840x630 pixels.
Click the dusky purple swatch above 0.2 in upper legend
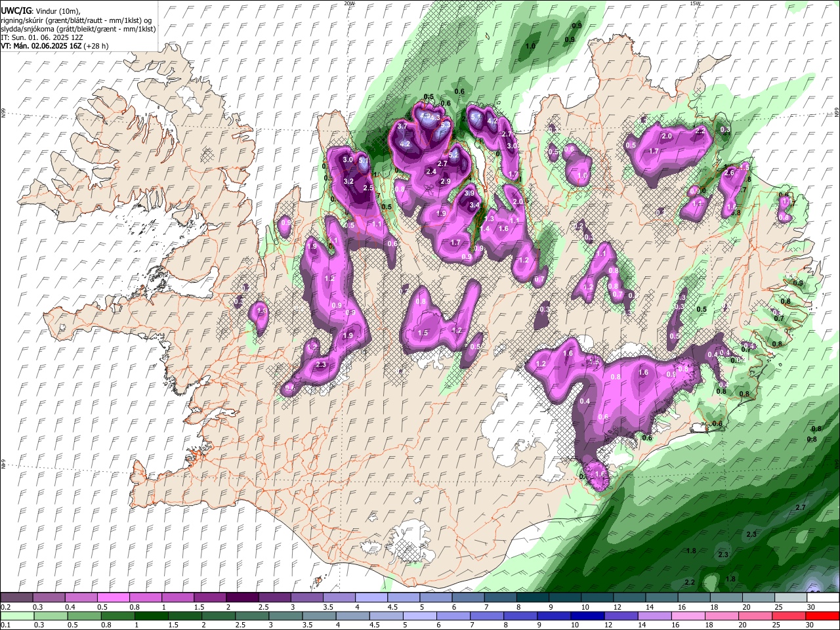point(16,598)
